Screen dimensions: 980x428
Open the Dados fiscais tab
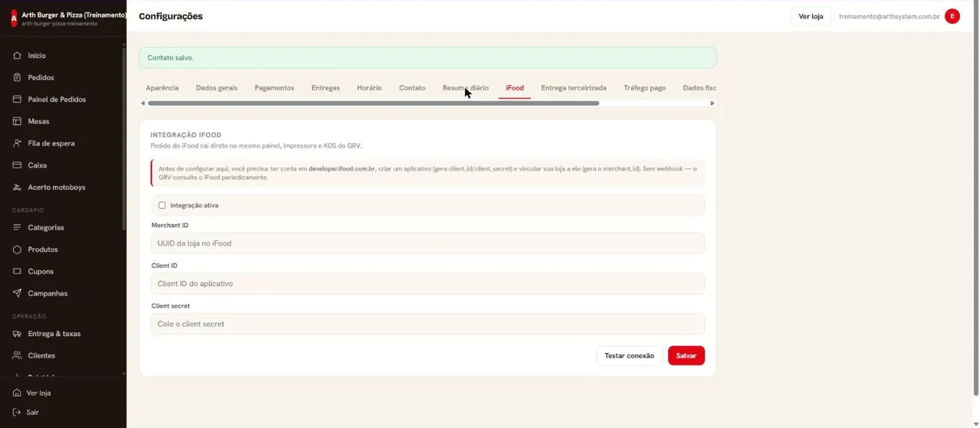(x=699, y=88)
